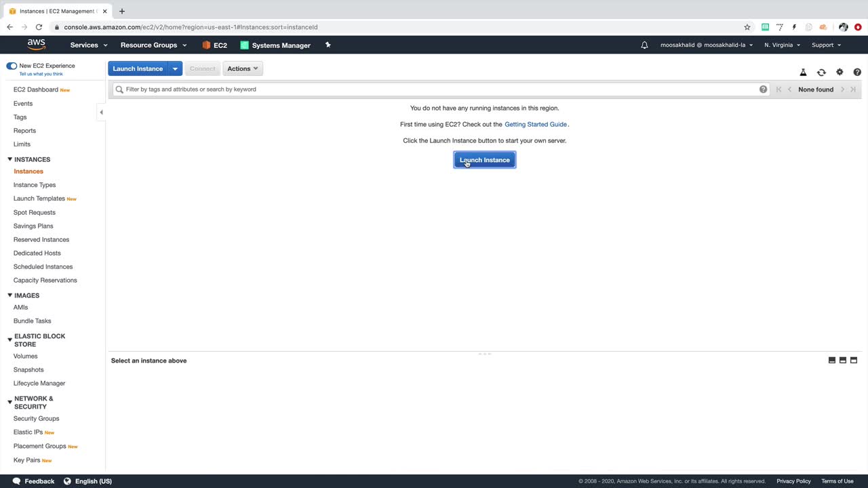Image resolution: width=868 pixels, height=488 pixels.
Task: Collapse the ELASTIC BLOCK STORE section
Action: tap(9, 340)
